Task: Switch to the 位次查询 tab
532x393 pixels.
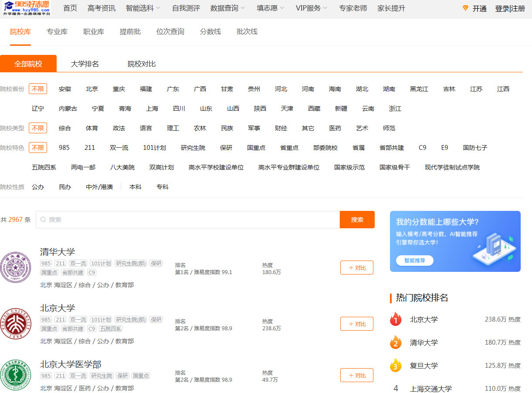Action: (x=170, y=31)
